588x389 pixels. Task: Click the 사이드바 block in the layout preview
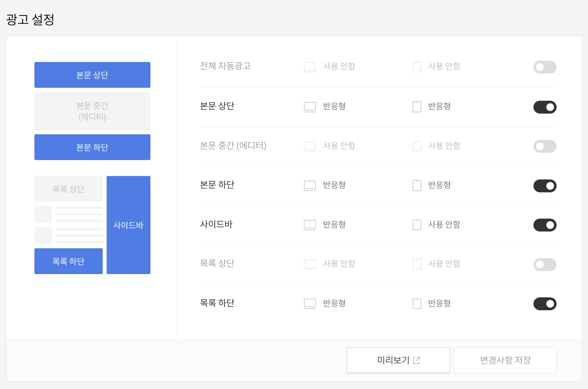click(128, 225)
